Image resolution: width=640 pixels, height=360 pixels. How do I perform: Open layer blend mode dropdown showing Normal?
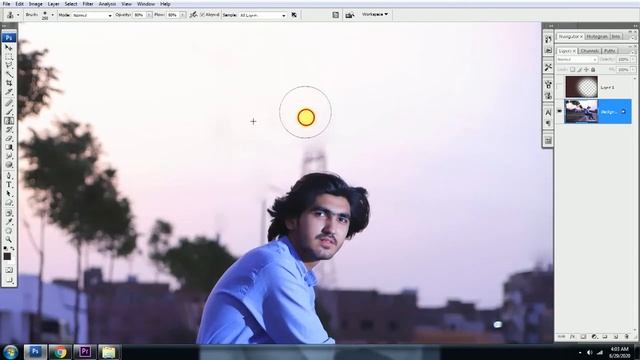(577, 60)
